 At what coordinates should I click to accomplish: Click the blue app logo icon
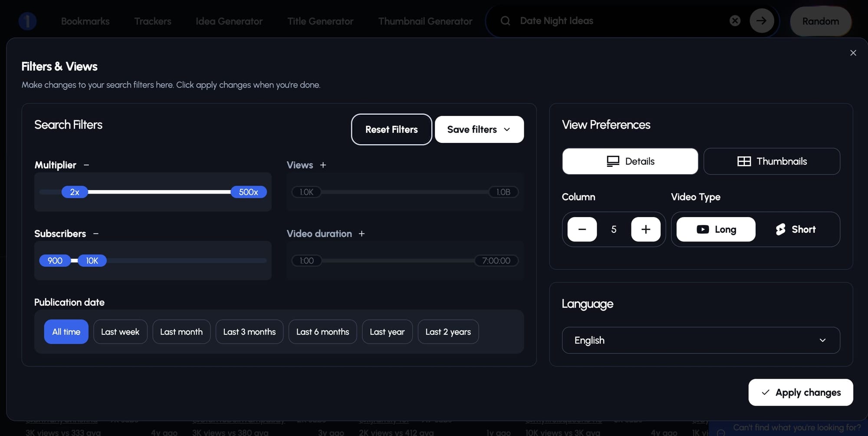pos(27,21)
